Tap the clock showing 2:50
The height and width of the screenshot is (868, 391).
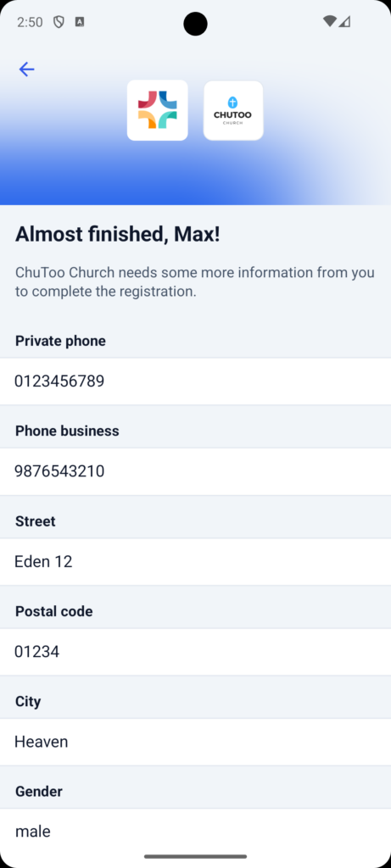click(x=30, y=22)
